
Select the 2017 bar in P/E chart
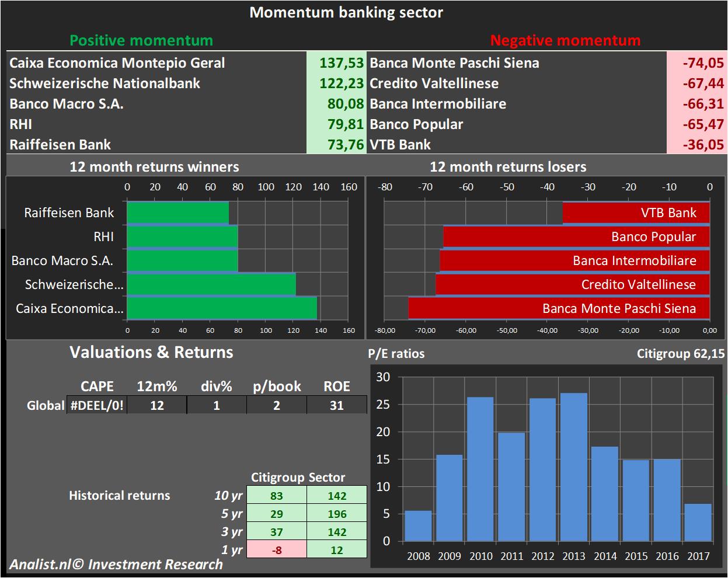[x=698, y=523]
